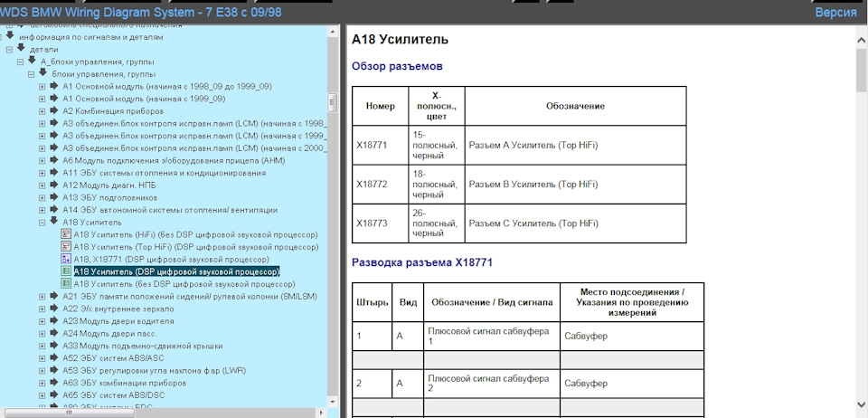Expand the A23 Модуль двери водителя node

(x=42, y=322)
